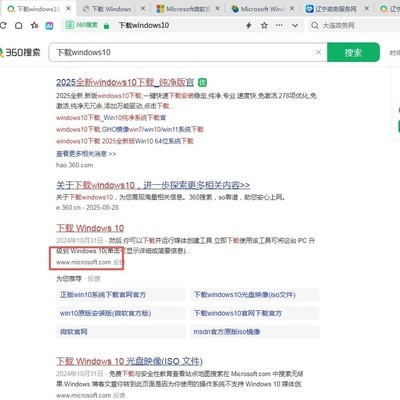Switch to the first 下载windows10 tab
Viewport: 400px width, 400px height.
(38, 9)
